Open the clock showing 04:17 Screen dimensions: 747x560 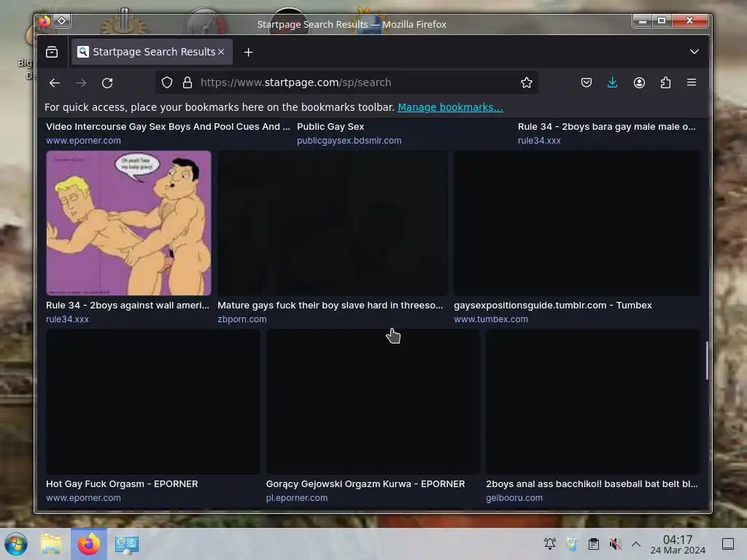click(x=678, y=544)
